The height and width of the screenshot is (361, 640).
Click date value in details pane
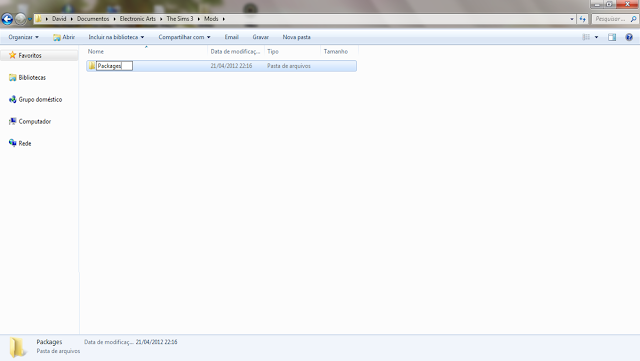[x=156, y=342]
